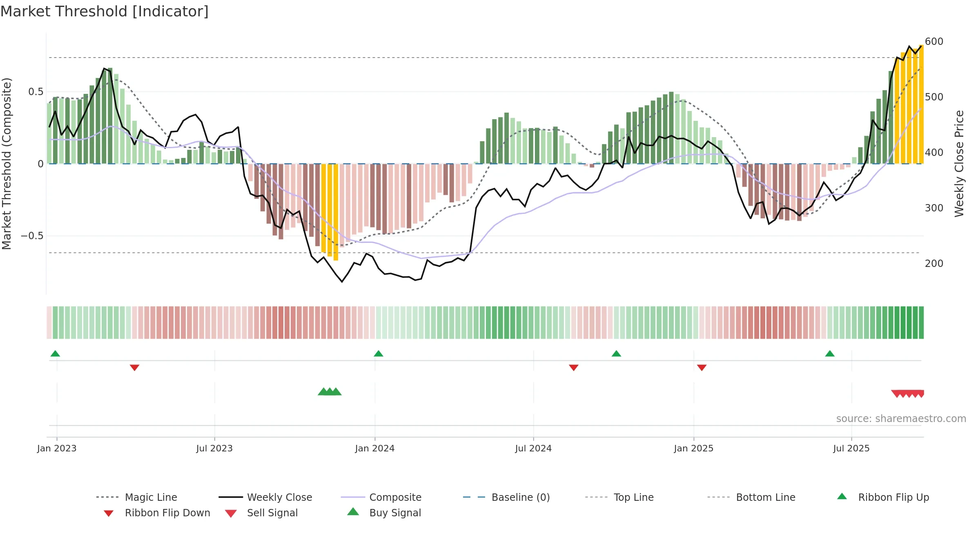This screenshot has width=980, height=551.
Task: Click the ribbon flip down marker at Jan 2025
Action: pos(702,368)
